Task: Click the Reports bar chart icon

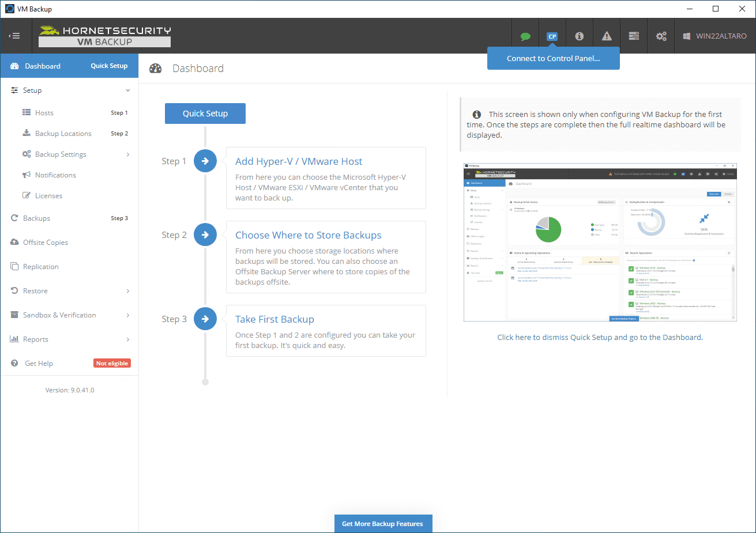Action: tap(14, 339)
